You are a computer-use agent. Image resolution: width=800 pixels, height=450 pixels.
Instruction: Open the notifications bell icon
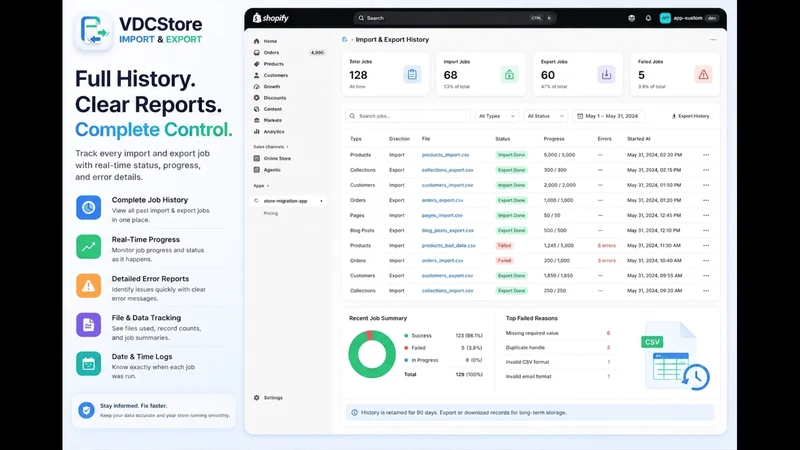(648, 18)
